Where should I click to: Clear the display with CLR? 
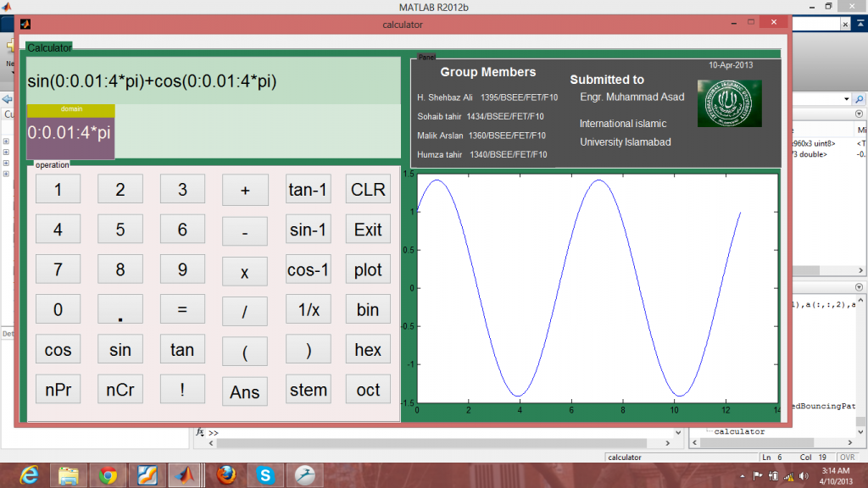368,189
